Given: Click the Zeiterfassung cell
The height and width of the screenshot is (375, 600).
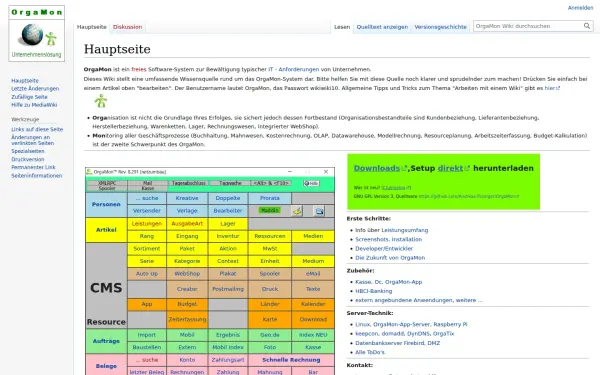Looking at the screenshot, I should coord(187,319).
